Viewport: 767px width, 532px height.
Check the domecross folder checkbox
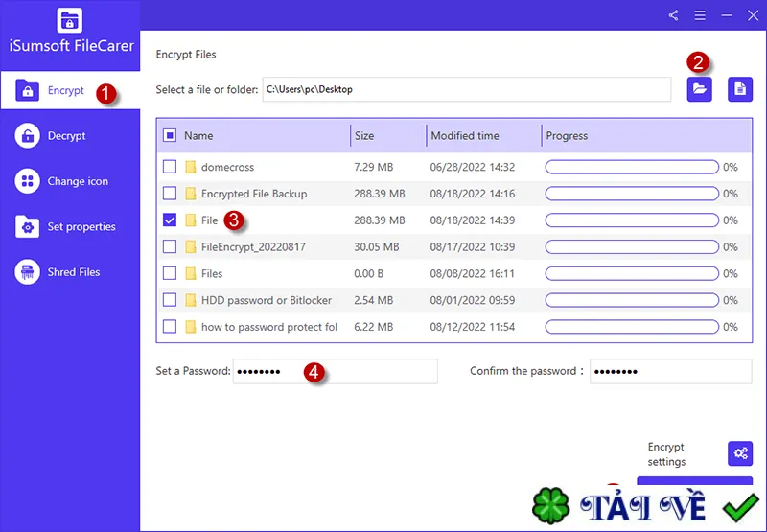tap(170, 167)
